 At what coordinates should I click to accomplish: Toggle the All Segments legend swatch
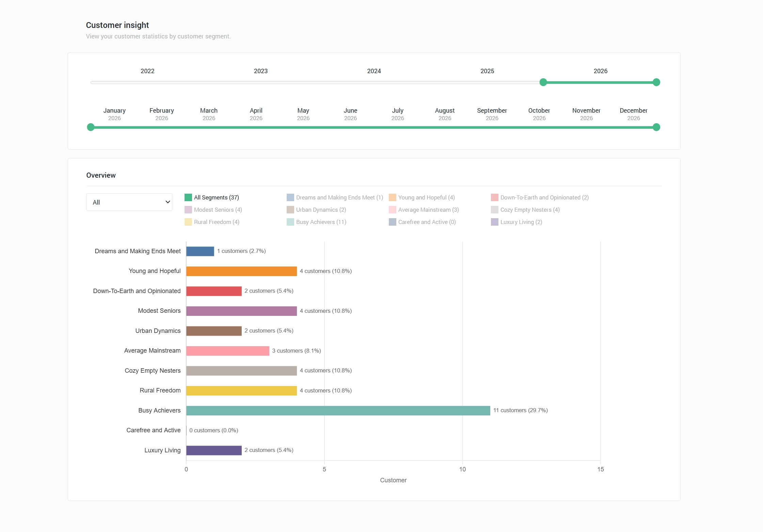(188, 197)
